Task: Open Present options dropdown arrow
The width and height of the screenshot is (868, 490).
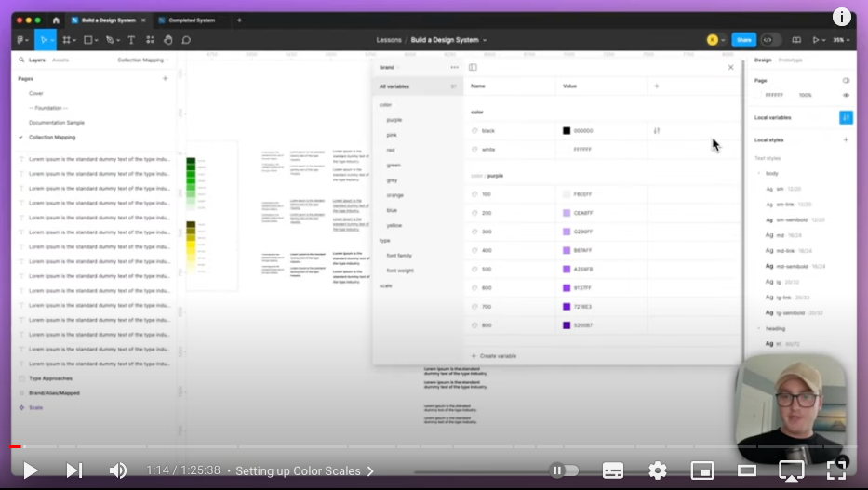Action: (x=823, y=40)
